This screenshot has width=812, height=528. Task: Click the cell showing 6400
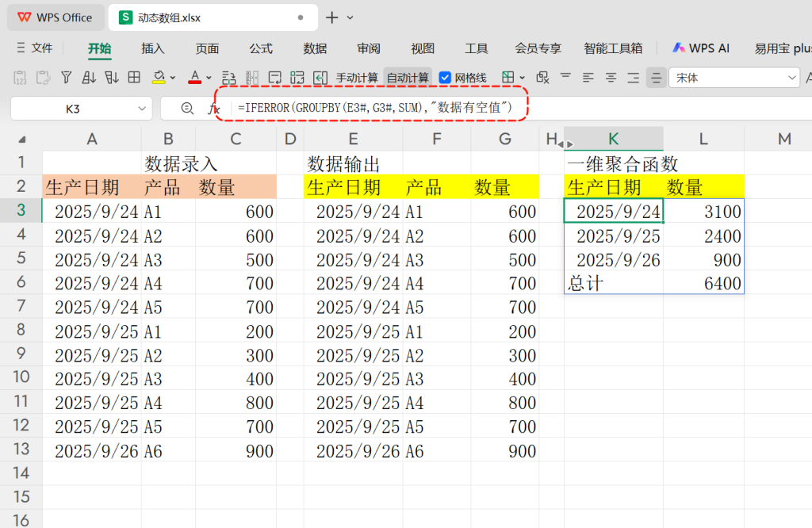pyautogui.click(x=703, y=283)
